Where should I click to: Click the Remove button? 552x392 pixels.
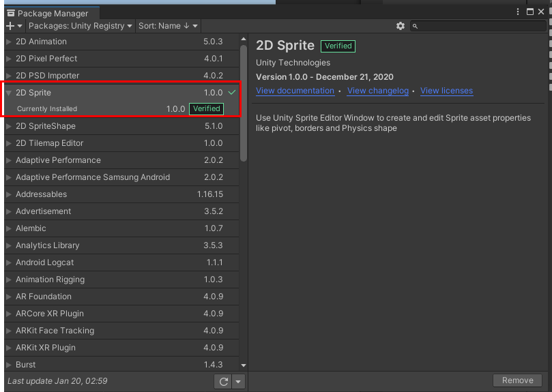click(517, 380)
